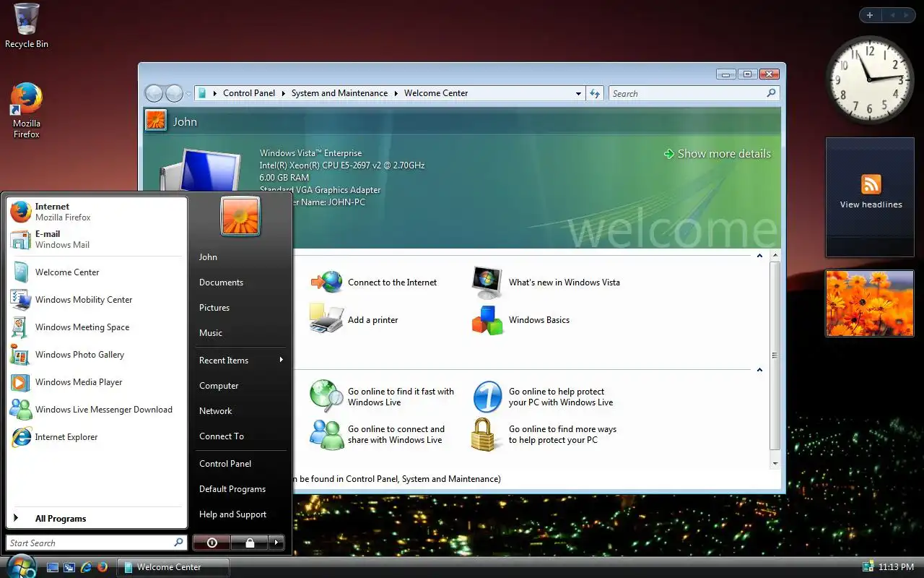Open the Recycle Bin desktop icon
This screenshot has width=924, height=578.
pyautogui.click(x=27, y=26)
